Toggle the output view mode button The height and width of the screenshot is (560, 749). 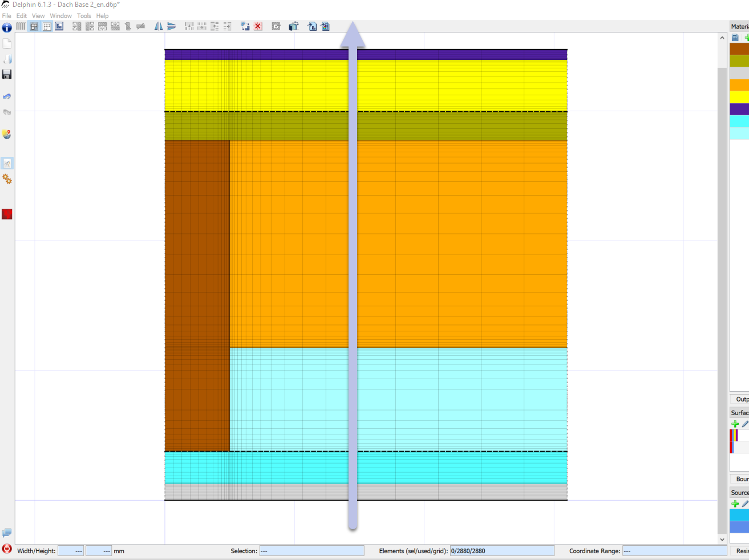(x=59, y=26)
